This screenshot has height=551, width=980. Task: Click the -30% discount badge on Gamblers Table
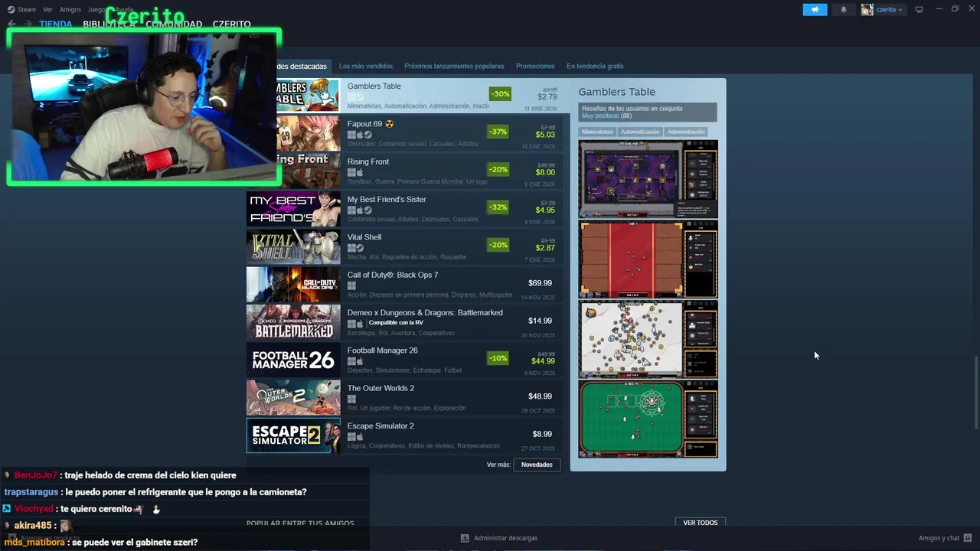500,94
